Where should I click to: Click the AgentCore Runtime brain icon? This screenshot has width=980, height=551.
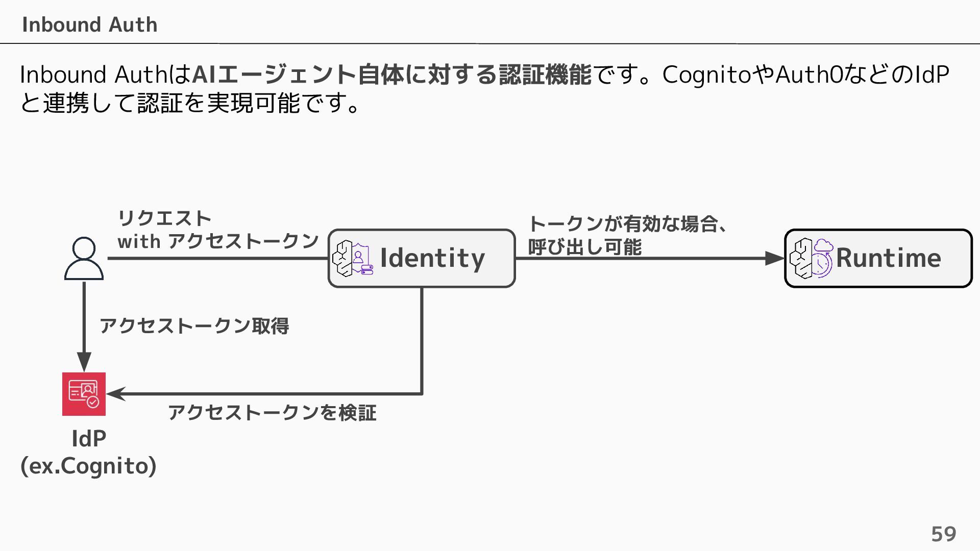click(x=811, y=258)
